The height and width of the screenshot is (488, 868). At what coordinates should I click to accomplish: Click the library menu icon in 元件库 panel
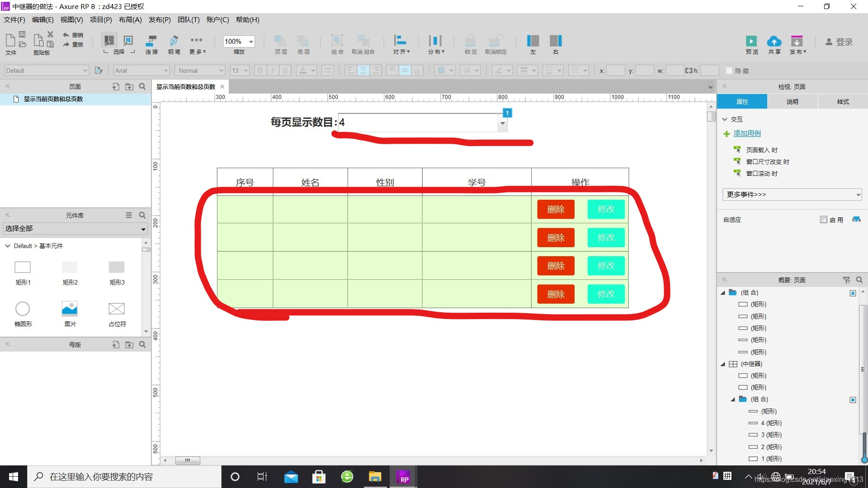coord(129,215)
